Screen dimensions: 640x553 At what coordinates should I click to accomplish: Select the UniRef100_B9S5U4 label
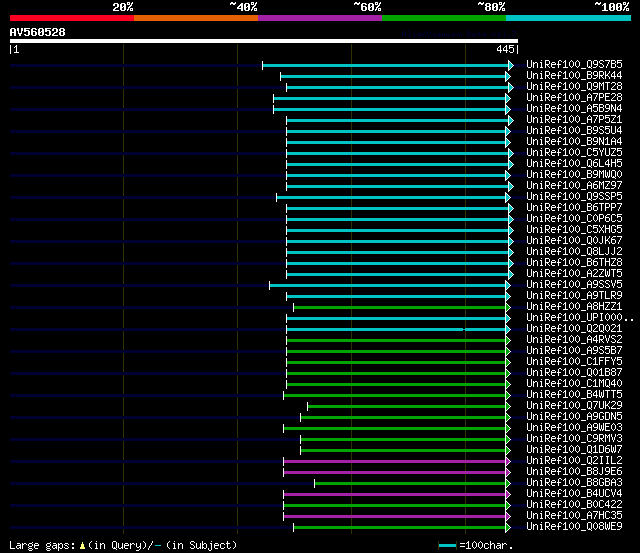574,131
